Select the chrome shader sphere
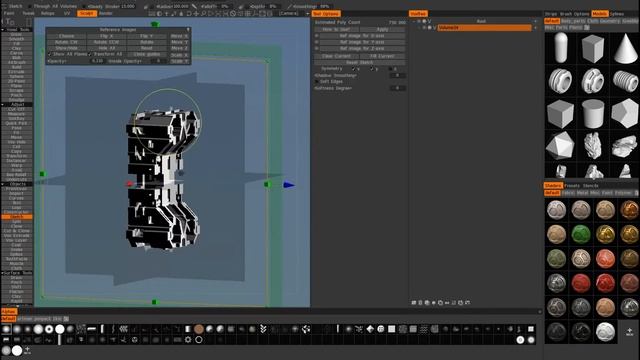Viewport: 640px width, 360px height. [556, 283]
